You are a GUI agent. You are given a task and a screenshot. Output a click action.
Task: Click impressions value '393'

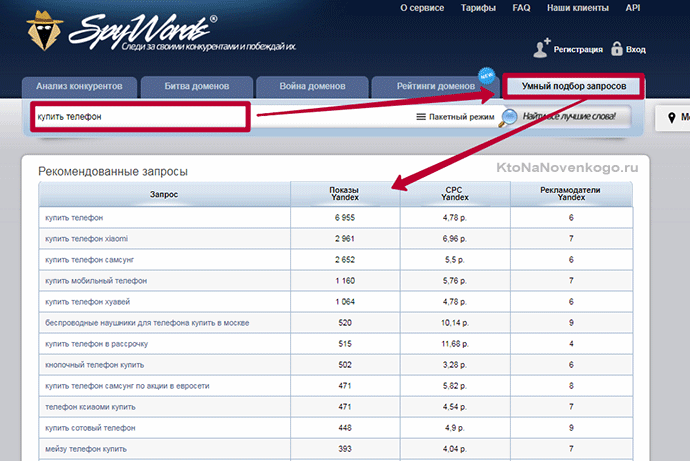point(345,449)
